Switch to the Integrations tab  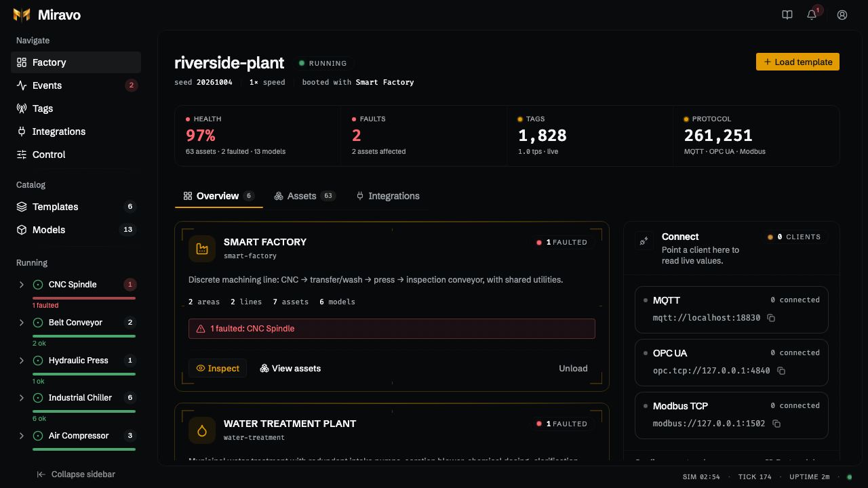pyautogui.click(x=388, y=196)
